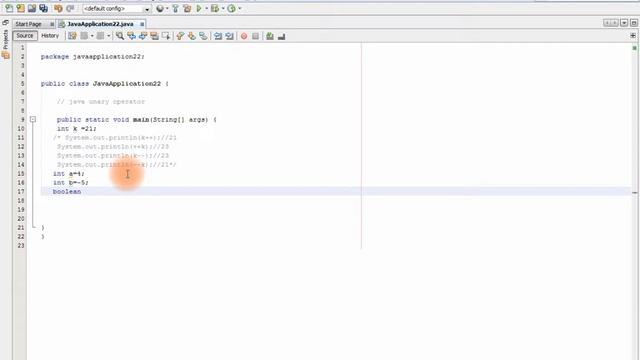
Task: Click the Undo icon in main toolbar
Action: [58, 9]
